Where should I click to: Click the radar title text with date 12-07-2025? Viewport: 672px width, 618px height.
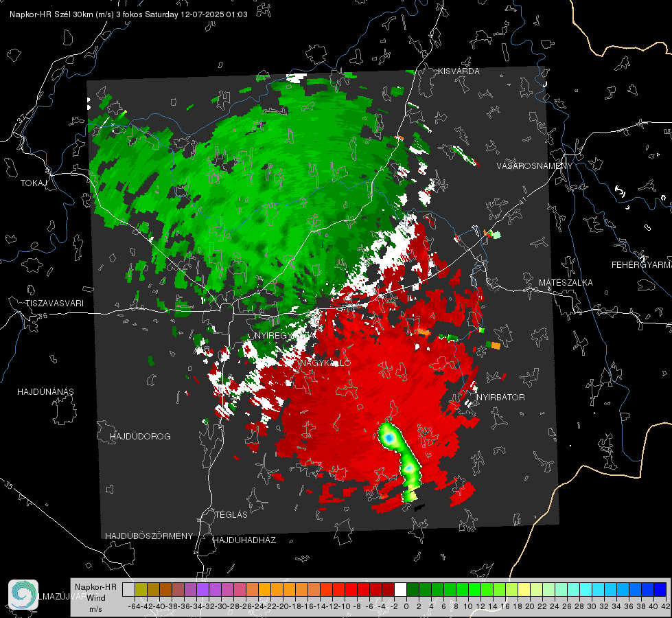point(128,14)
